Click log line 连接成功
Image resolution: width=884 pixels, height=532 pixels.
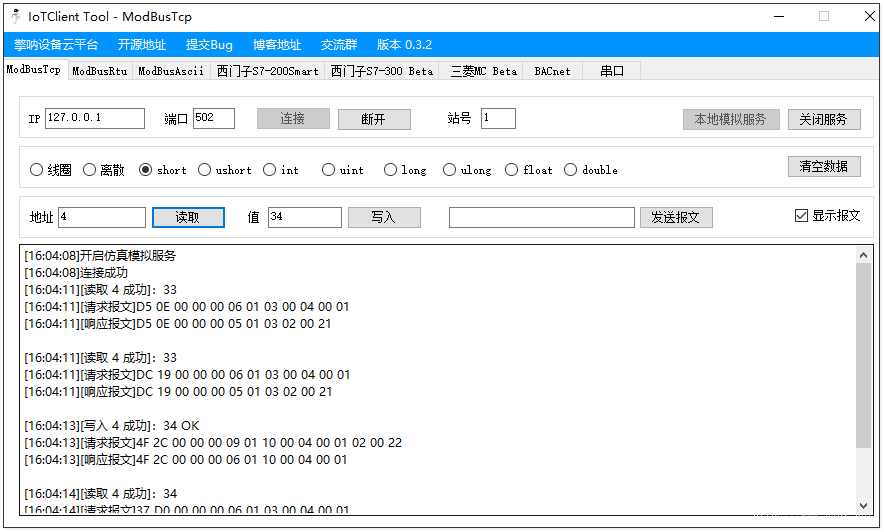(x=76, y=273)
